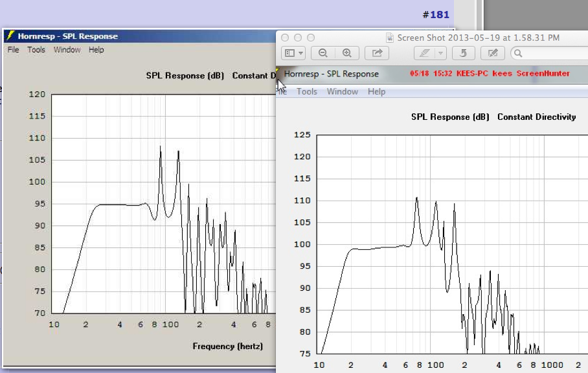The width and height of the screenshot is (588, 373).
Task: Show Preview edit markup toolbar
Action: (493, 53)
